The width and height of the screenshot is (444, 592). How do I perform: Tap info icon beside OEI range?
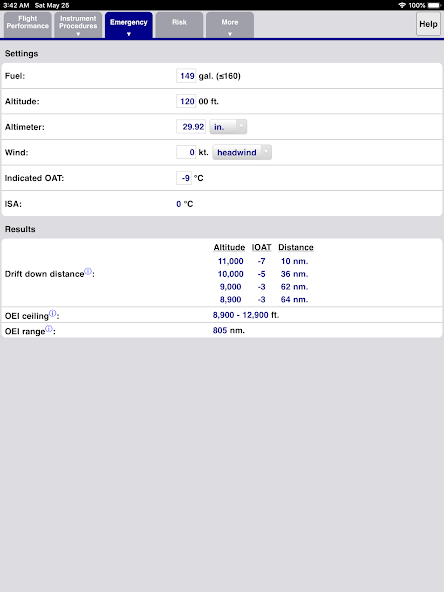tap(49, 328)
